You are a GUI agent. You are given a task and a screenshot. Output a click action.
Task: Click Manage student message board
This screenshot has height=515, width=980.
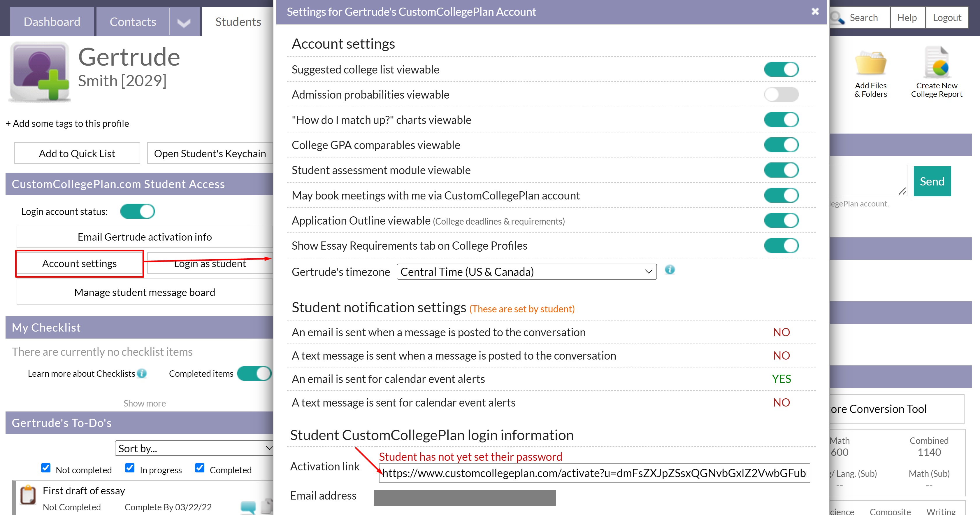pyautogui.click(x=145, y=292)
